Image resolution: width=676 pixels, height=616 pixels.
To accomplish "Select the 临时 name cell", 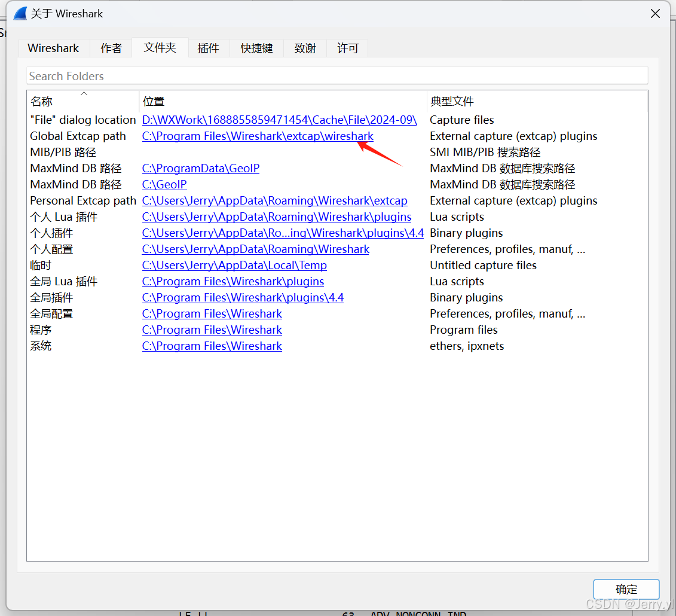I will click(x=41, y=266).
